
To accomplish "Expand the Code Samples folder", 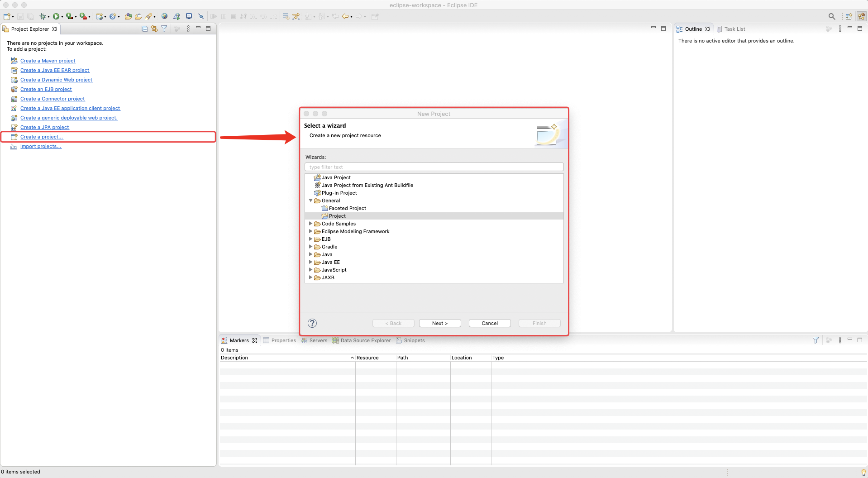I will (311, 224).
